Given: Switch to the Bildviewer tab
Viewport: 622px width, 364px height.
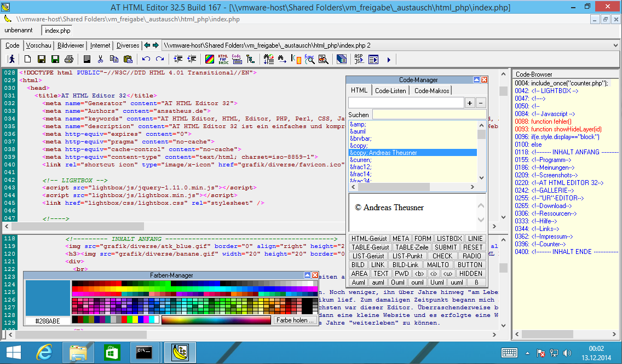Looking at the screenshot, I should point(71,45).
